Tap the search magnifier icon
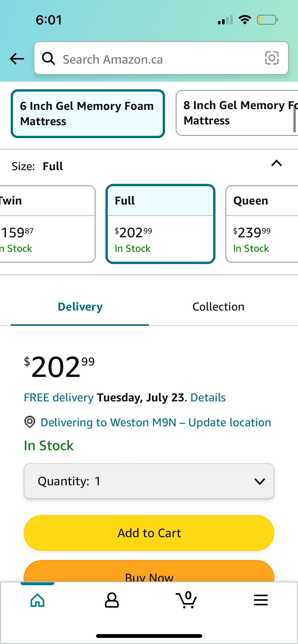The image size is (298, 644). (x=48, y=58)
